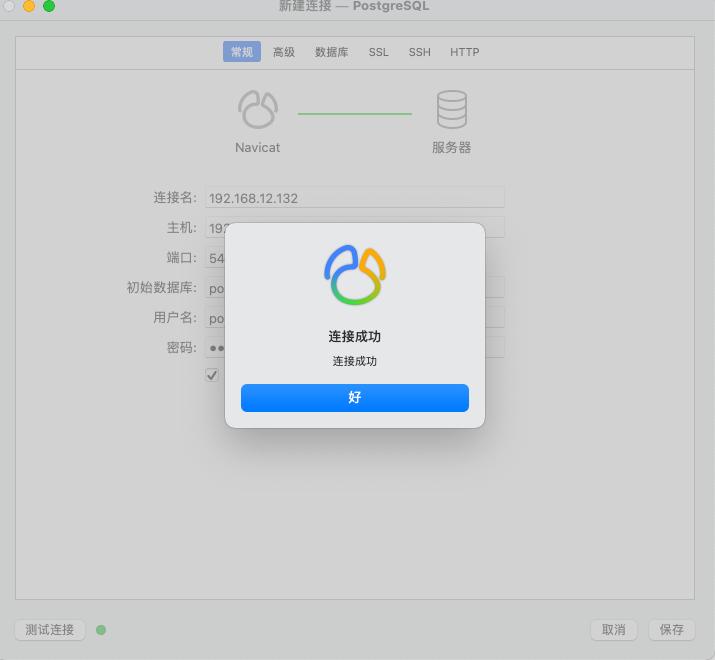Toggle the checkbox below the 密码 field
This screenshot has height=660, width=715.
(212, 375)
